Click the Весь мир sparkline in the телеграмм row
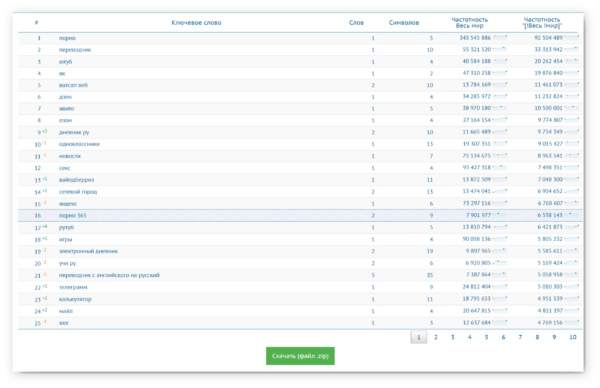The image size is (600, 388). [500, 287]
